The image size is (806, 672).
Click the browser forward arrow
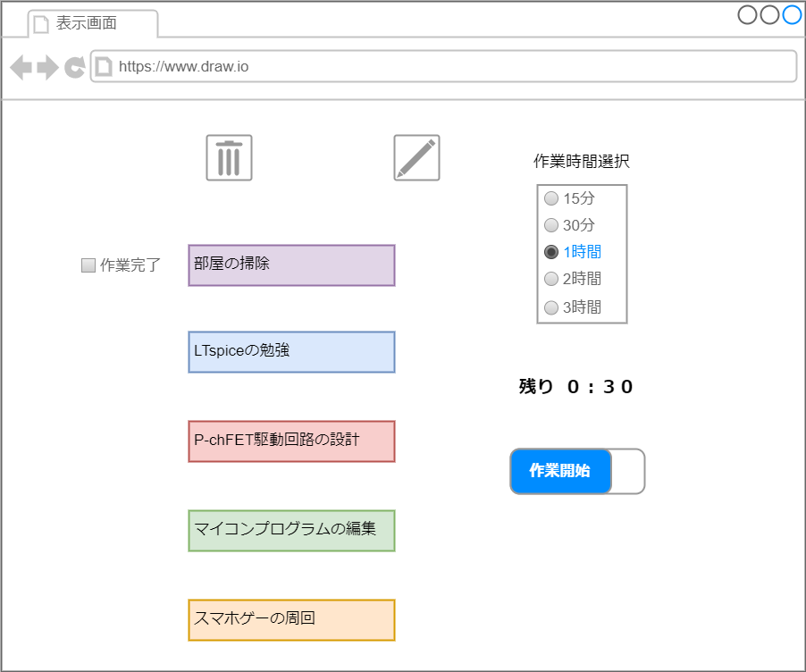coord(47,67)
